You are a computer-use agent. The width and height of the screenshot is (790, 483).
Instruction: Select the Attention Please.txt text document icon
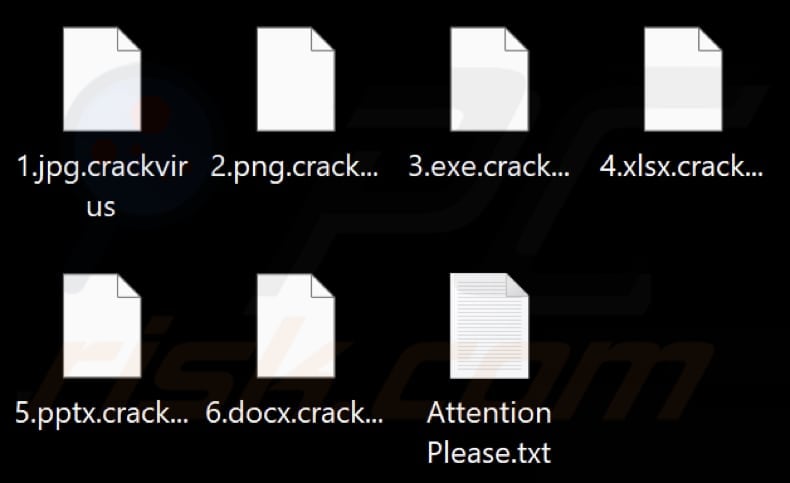pyautogui.click(x=489, y=326)
